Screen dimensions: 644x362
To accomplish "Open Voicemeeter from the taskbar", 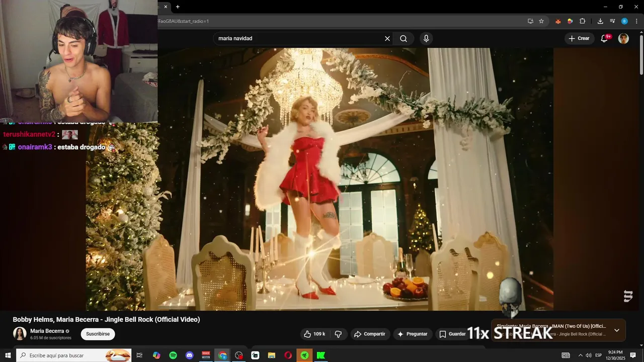I will click(206, 355).
